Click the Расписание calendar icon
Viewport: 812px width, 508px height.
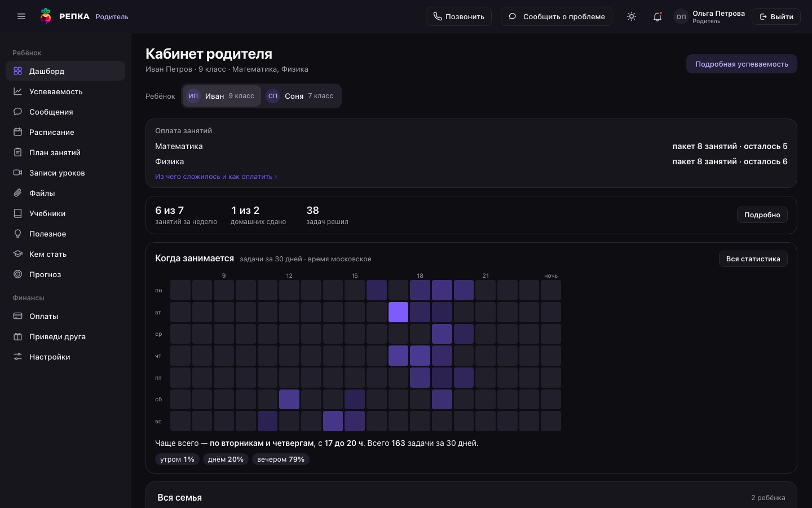(x=18, y=132)
